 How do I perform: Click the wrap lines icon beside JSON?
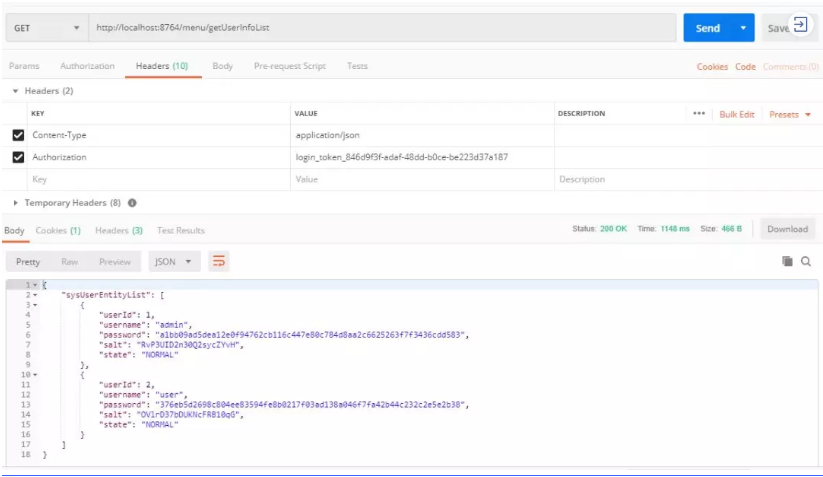click(x=218, y=261)
